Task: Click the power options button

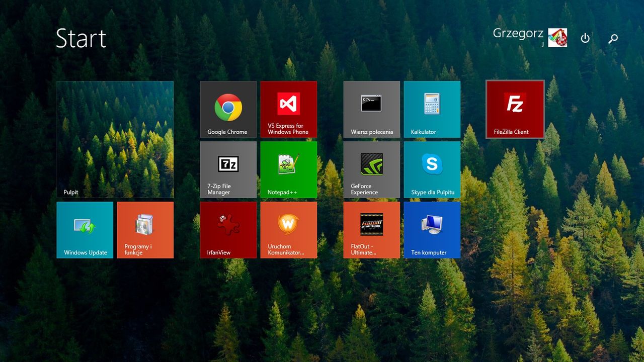Action: (585, 38)
